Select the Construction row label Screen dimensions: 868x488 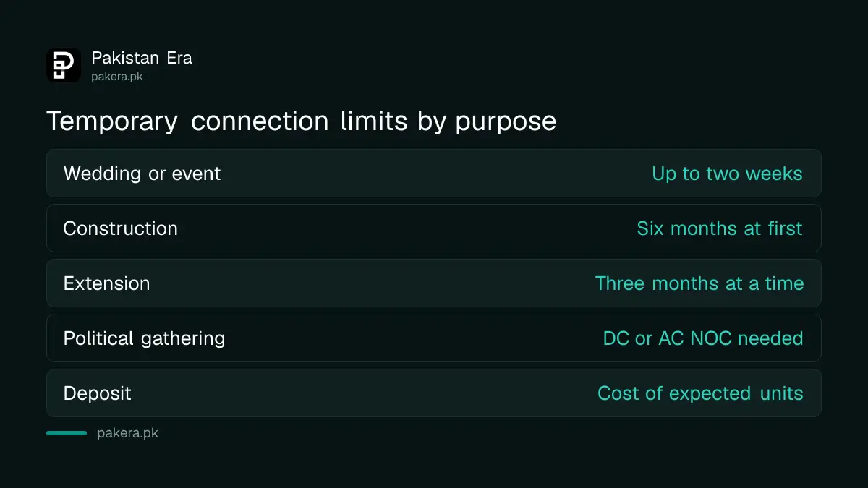121,228
